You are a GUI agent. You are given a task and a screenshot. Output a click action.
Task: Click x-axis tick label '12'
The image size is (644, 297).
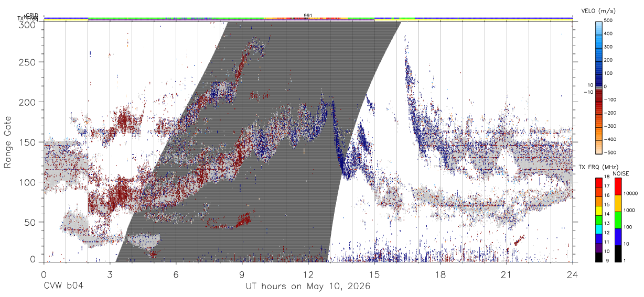tap(308, 274)
